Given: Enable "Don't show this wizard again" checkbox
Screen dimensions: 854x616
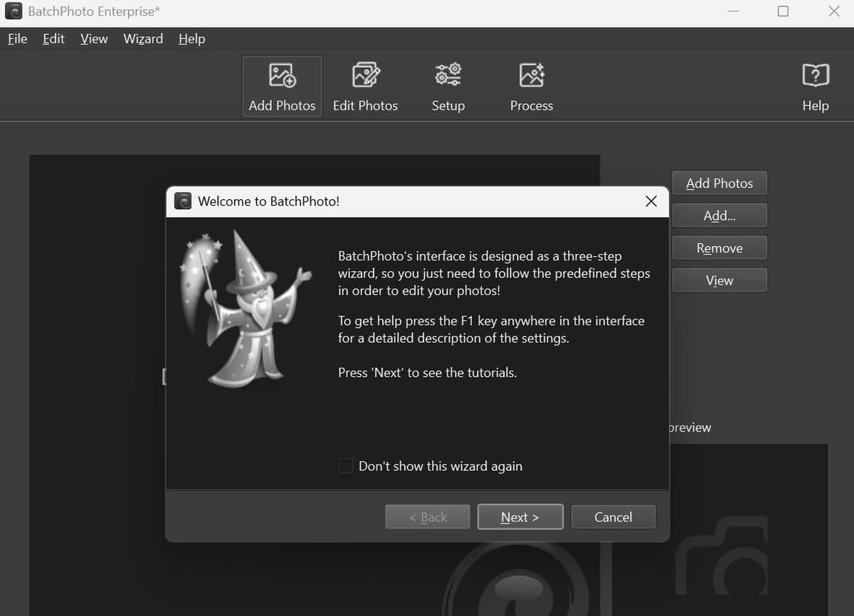Looking at the screenshot, I should point(345,466).
